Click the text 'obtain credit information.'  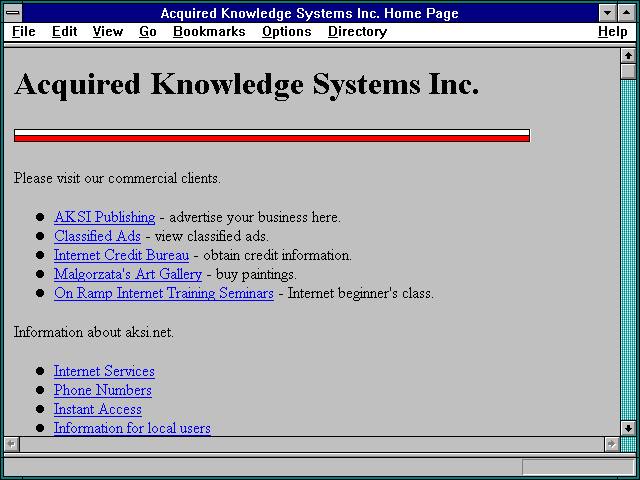[x=278, y=255]
